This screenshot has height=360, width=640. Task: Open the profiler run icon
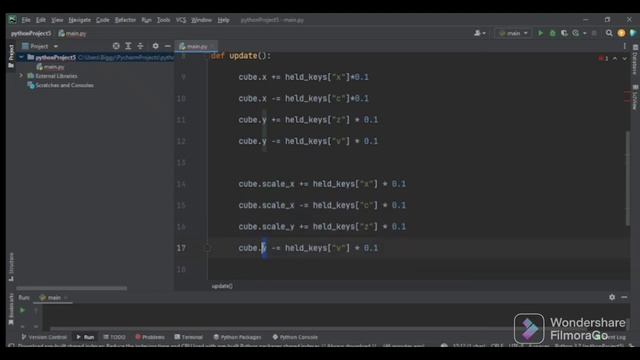(x=576, y=33)
